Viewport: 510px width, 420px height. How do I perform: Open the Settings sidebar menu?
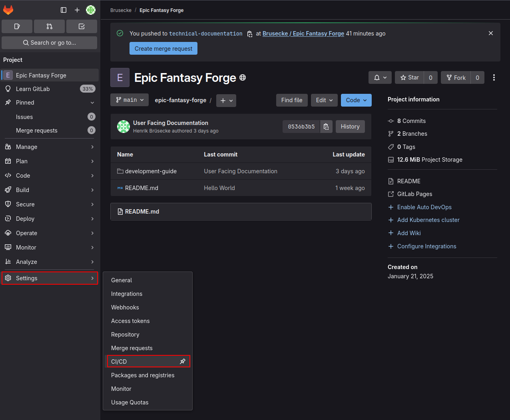pyautogui.click(x=50, y=278)
